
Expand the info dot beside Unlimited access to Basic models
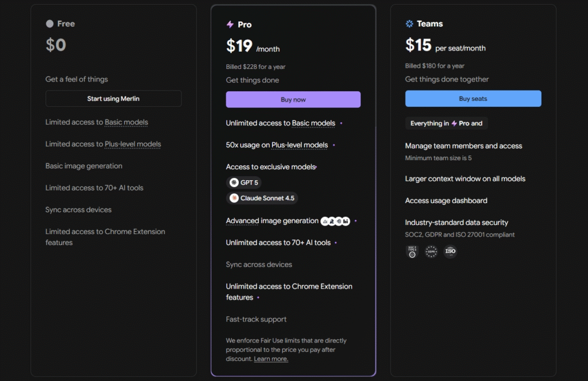point(341,123)
